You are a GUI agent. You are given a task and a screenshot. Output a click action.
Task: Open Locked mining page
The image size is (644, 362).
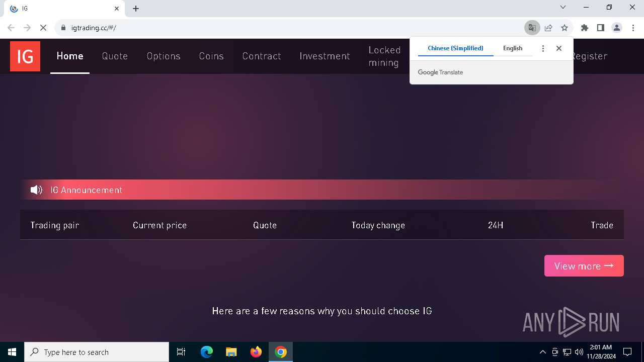384,56
